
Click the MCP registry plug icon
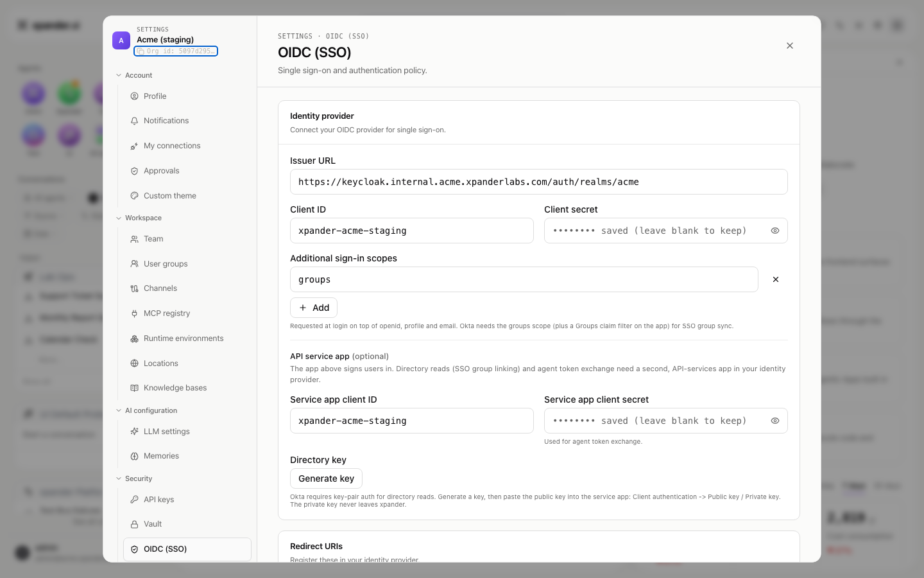(x=135, y=313)
